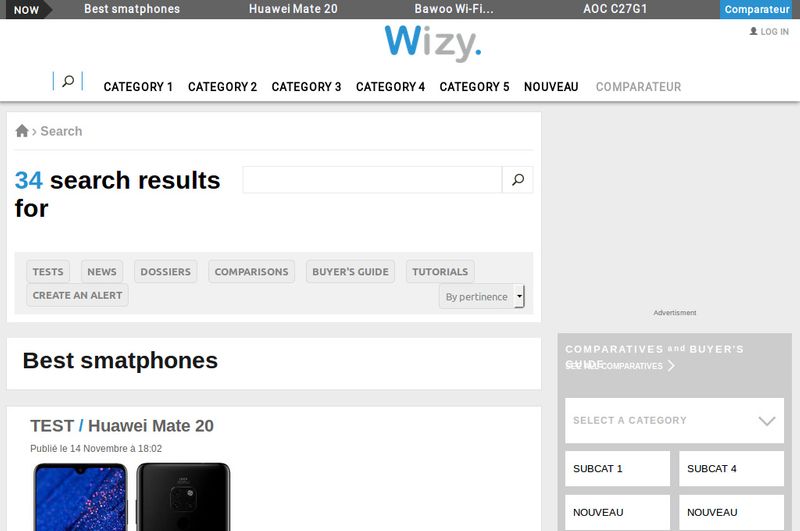Expand the Select a category dropdown
800x531 pixels.
point(674,420)
